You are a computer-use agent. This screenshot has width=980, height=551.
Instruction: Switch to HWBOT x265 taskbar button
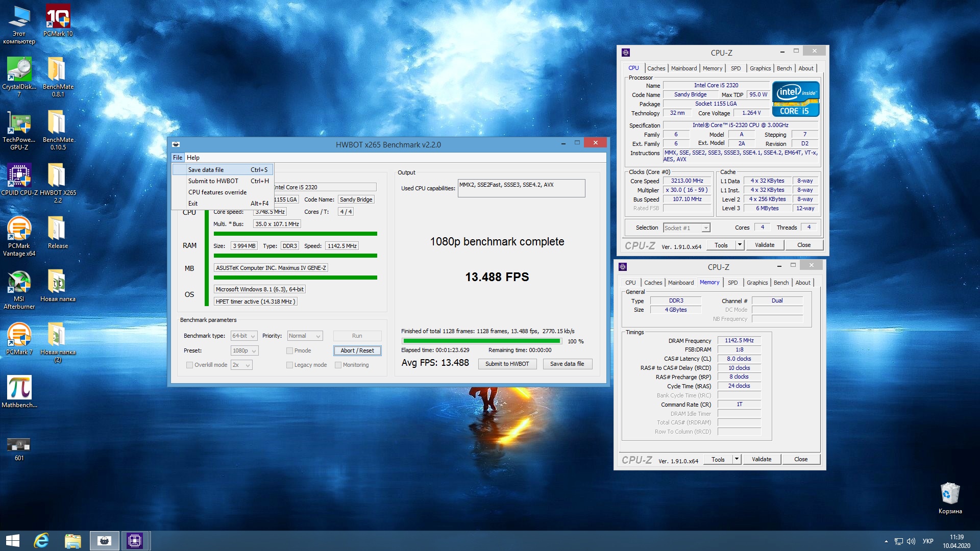(x=105, y=541)
